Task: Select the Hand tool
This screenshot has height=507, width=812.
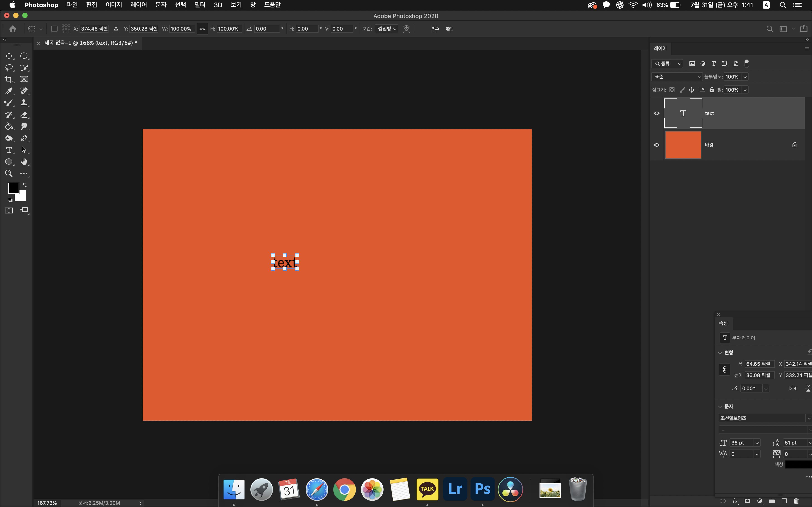Action: (x=24, y=162)
